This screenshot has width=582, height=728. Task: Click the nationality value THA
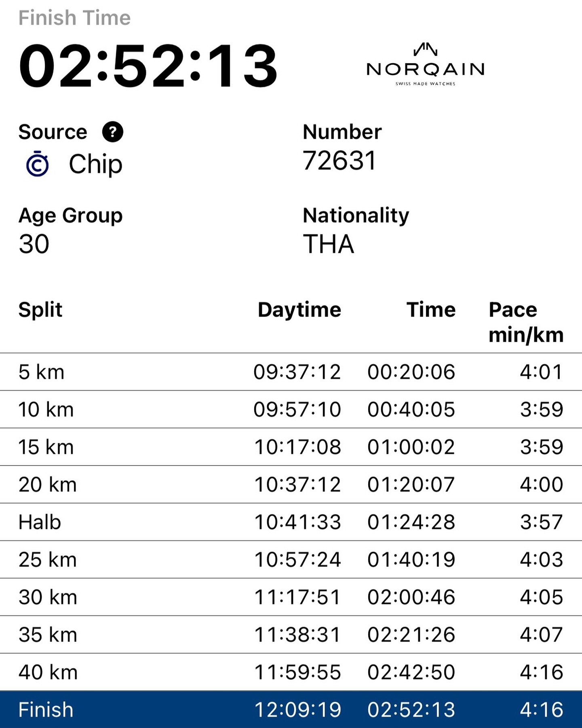[x=329, y=244]
